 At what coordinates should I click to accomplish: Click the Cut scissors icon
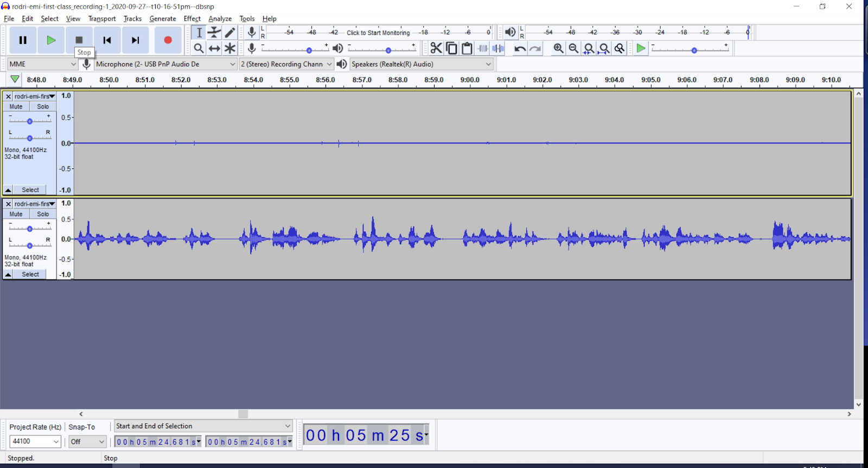point(436,48)
